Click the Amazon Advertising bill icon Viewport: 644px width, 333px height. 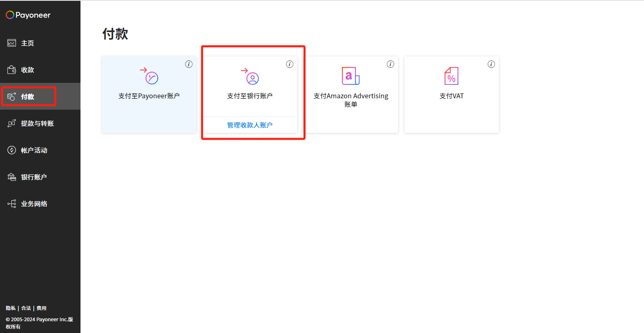[x=351, y=76]
